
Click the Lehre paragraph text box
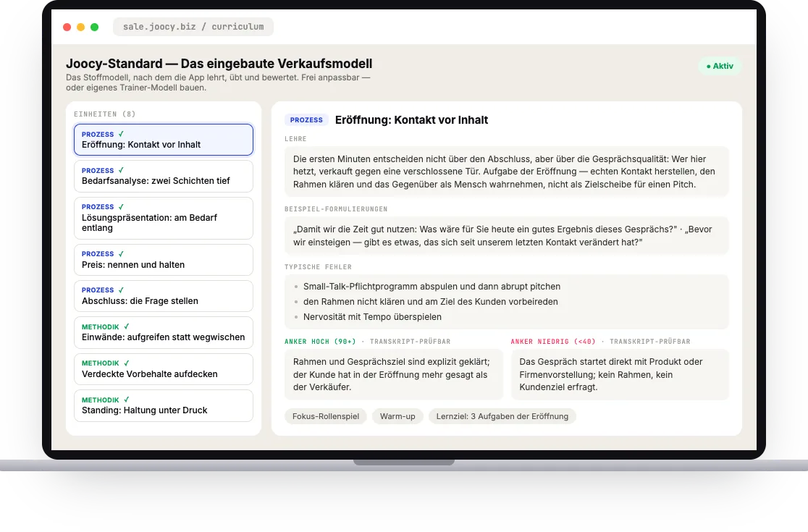(507, 172)
